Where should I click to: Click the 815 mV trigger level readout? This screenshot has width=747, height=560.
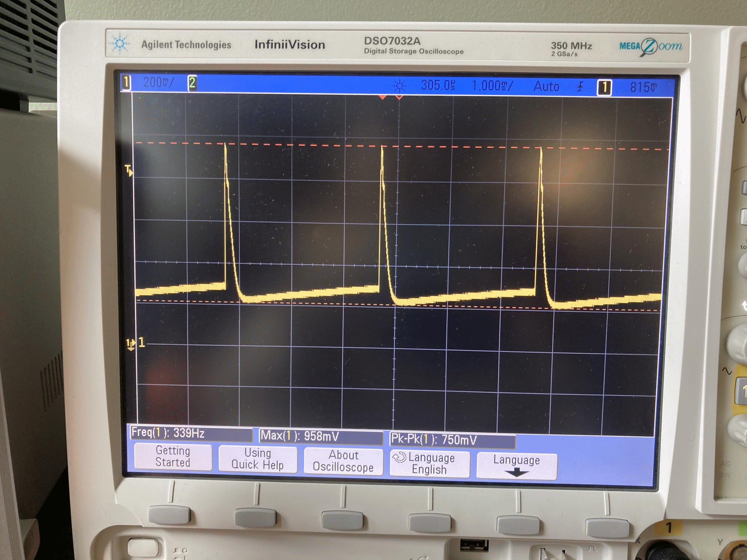(643, 87)
